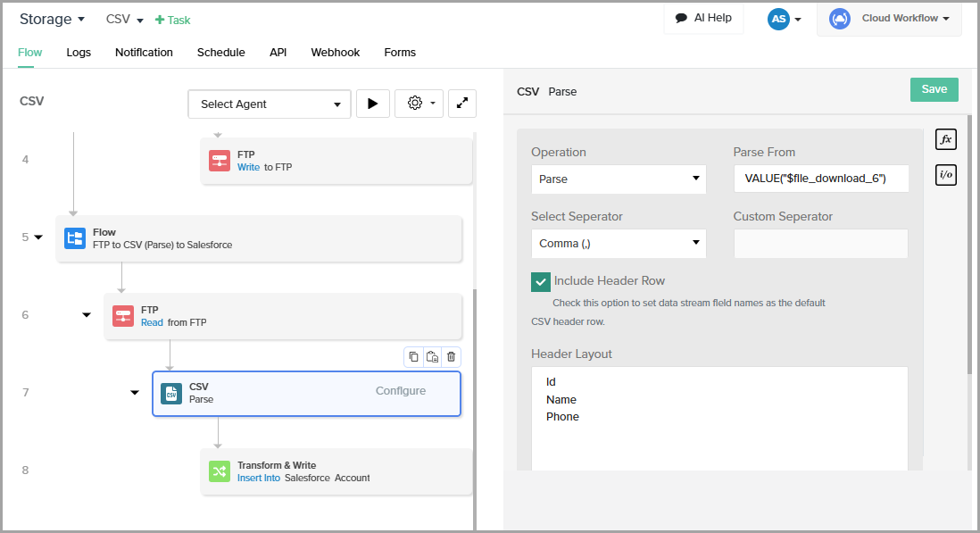Viewport: 980px width, 533px height.
Task: Click the fx formula icon
Action: coord(945,139)
